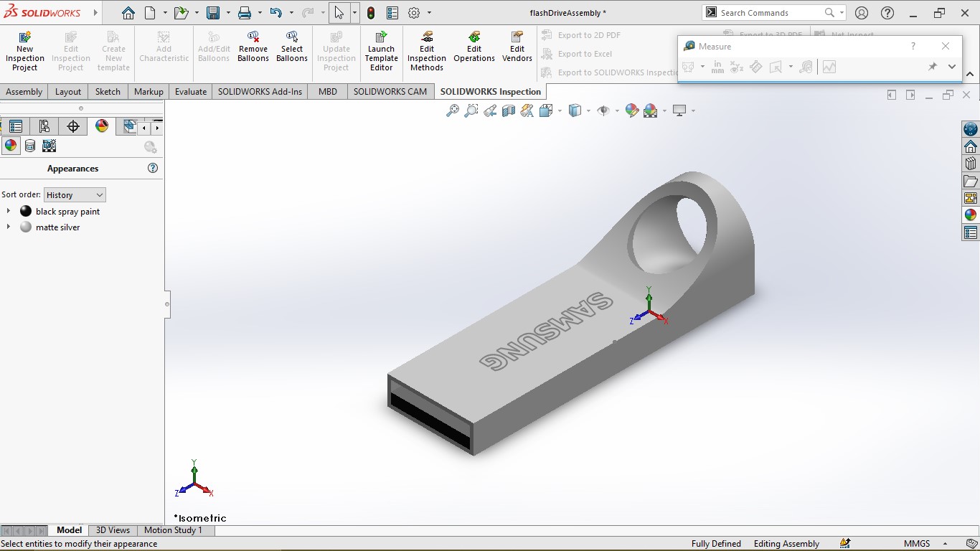Open the Help question mark icon
This screenshot has height=551, width=980.
coord(887,13)
